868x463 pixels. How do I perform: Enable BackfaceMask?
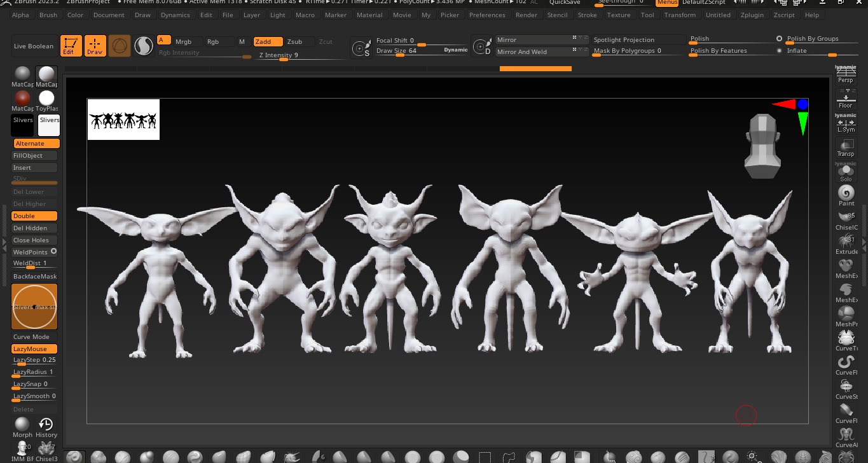35,277
